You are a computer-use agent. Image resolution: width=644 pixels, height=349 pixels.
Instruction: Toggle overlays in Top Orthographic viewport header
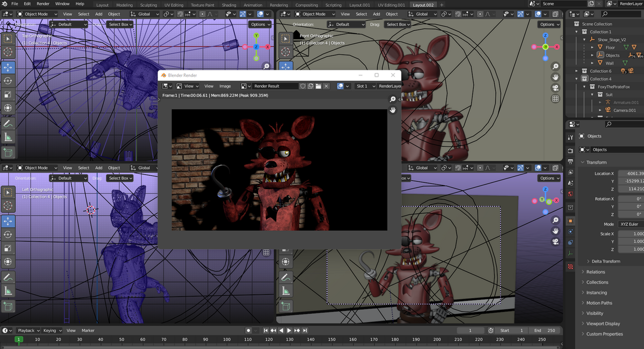click(x=260, y=14)
